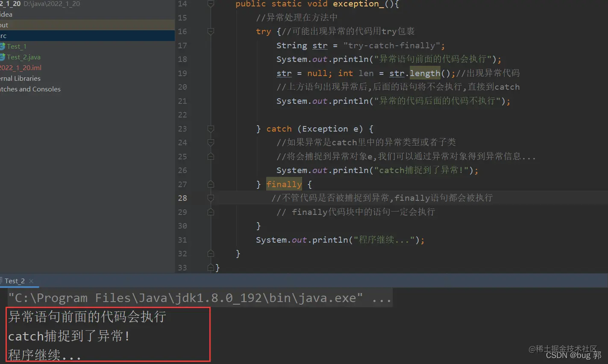Image resolution: width=608 pixels, height=364 pixels.
Task: Click console output "异常语句前面的代码会执行"
Action: [87, 317]
